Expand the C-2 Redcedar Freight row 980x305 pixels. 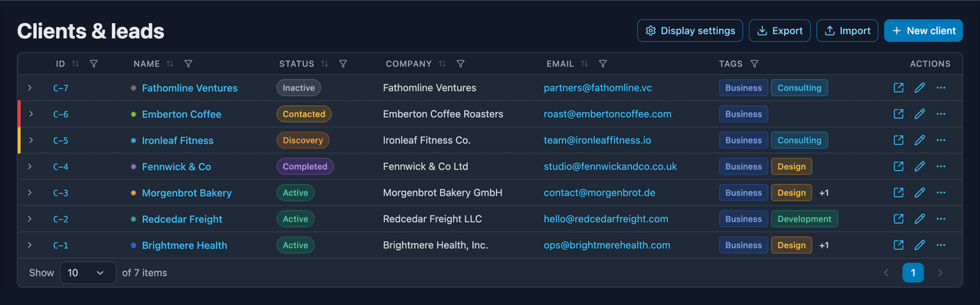[30, 219]
